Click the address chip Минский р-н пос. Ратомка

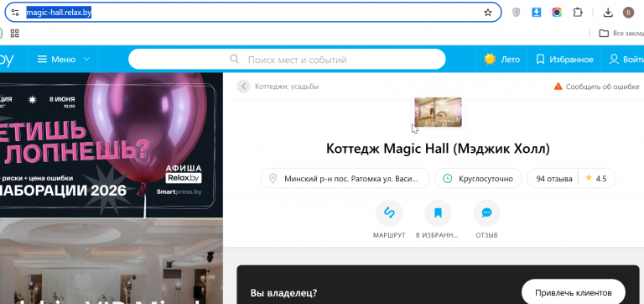pos(345,179)
